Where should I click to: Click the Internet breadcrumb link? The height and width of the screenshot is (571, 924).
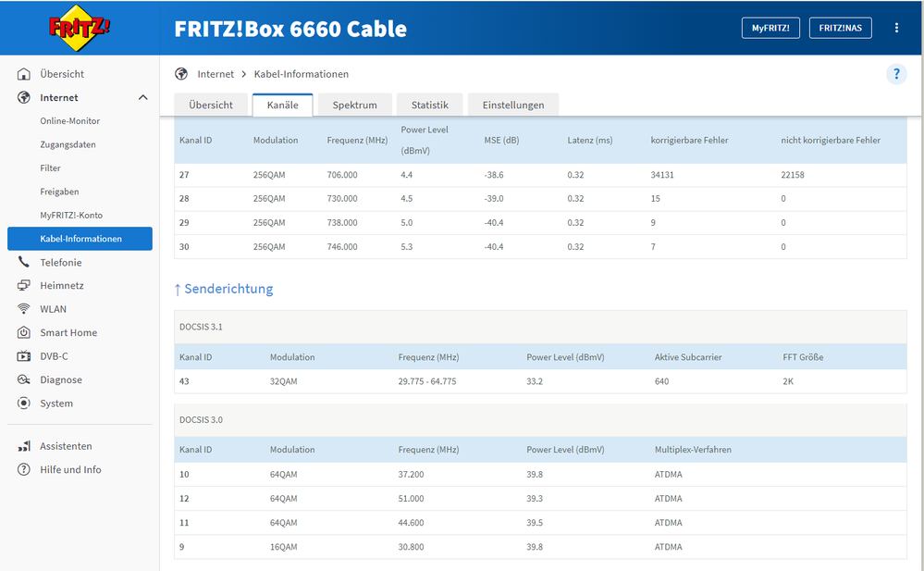click(x=216, y=74)
